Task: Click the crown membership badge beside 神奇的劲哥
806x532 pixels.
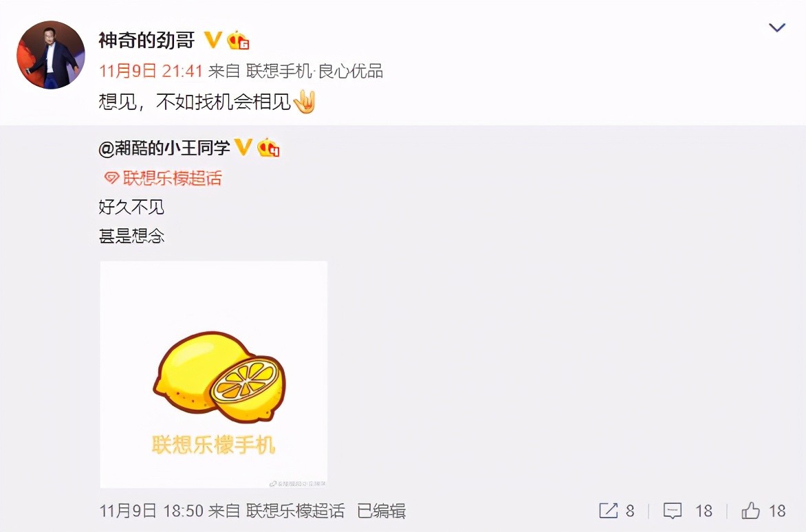Action: coord(238,40)
